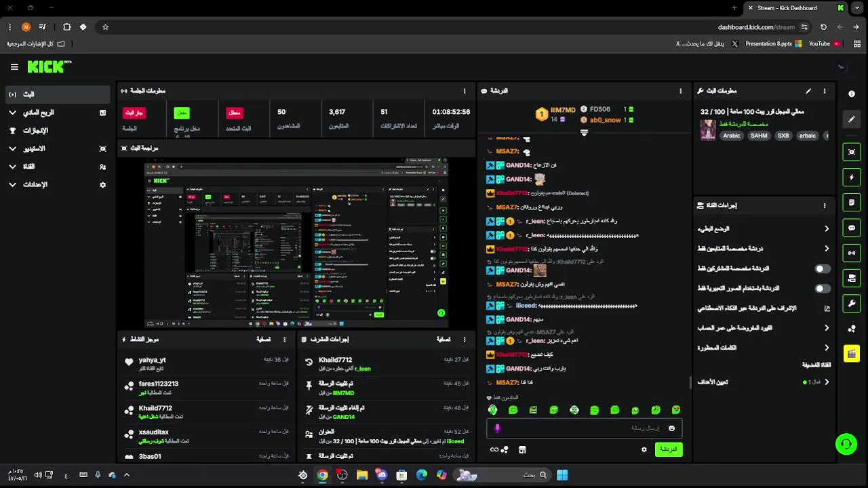The image size is (868, 488).
Task: Open File Explorer from the Windows taskbar
Action: point(362,475)
